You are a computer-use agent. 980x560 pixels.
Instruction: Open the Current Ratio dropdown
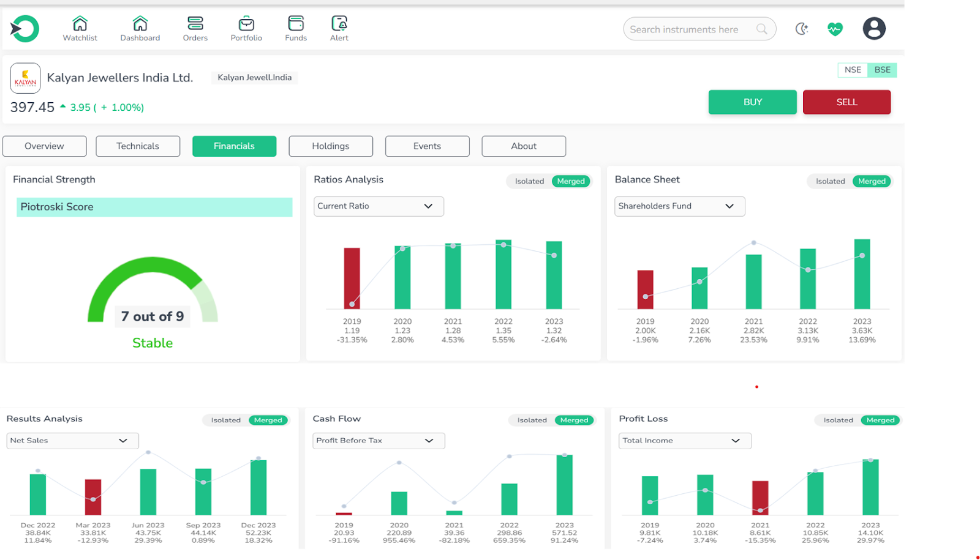coord(379,206)
